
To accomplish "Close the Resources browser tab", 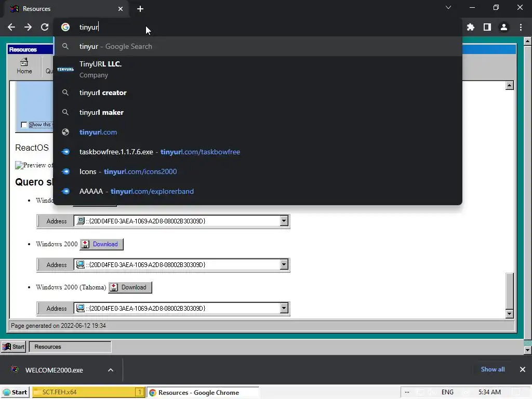I will tap(121, 9).
